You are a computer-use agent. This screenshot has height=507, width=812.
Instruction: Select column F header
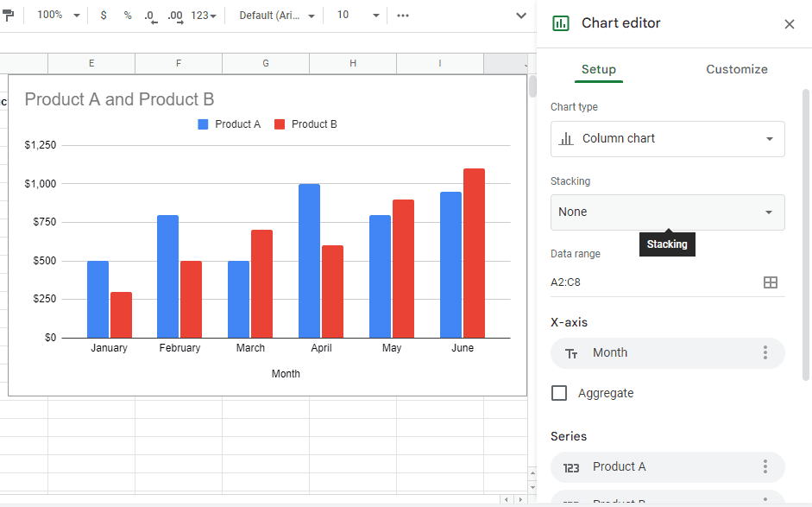click(179, 63)
